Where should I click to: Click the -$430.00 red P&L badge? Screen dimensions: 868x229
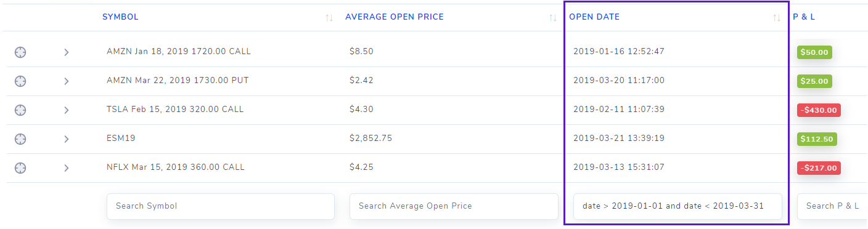[819, 110]
